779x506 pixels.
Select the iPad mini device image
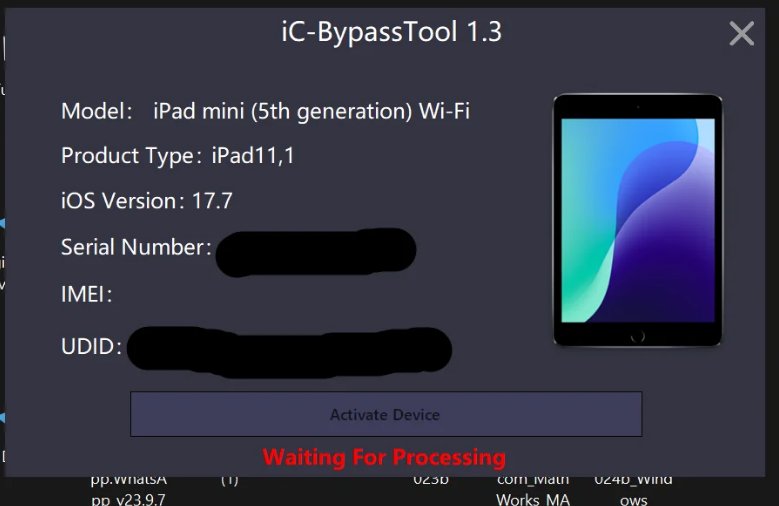pyautogui.click(x=637, y=220)
